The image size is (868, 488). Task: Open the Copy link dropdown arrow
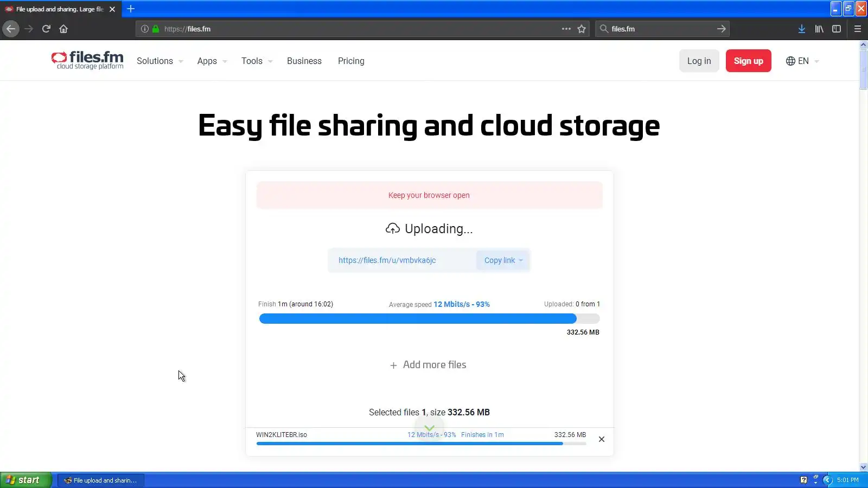(521, 260)
